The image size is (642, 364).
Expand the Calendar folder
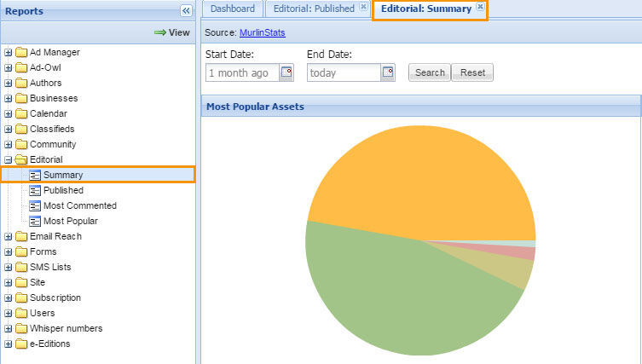click(9, 114)
